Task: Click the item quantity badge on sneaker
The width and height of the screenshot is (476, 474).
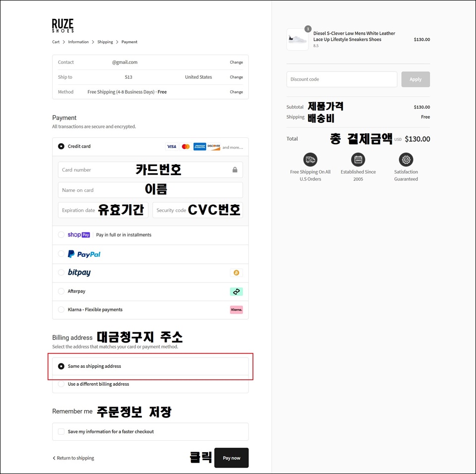Action: click(308, 29)
